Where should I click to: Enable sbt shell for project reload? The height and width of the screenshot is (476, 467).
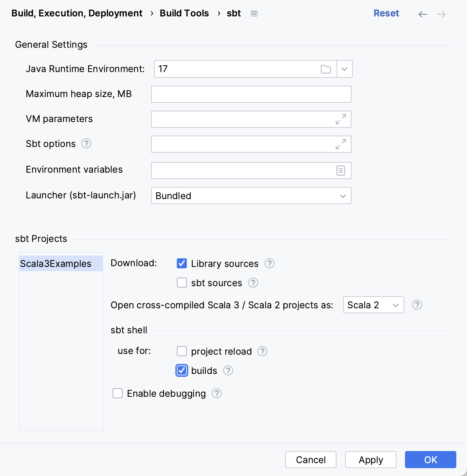(x=182, y=351)
